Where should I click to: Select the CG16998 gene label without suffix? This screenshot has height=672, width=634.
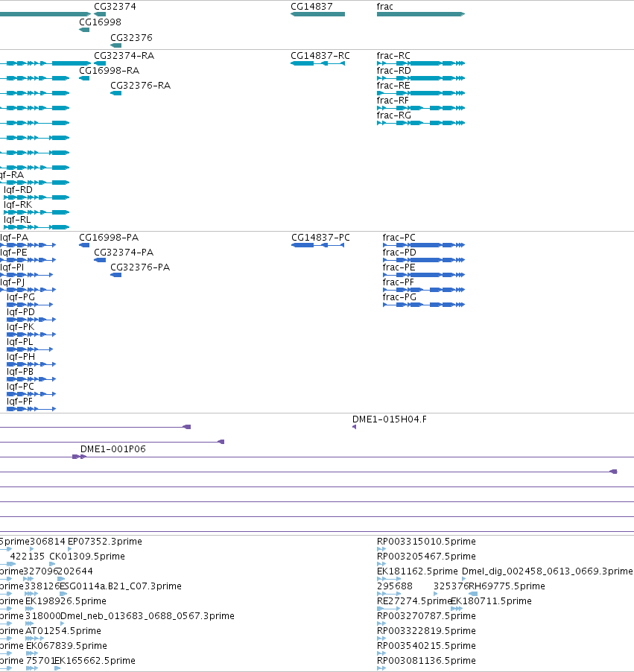coord(100,22)
